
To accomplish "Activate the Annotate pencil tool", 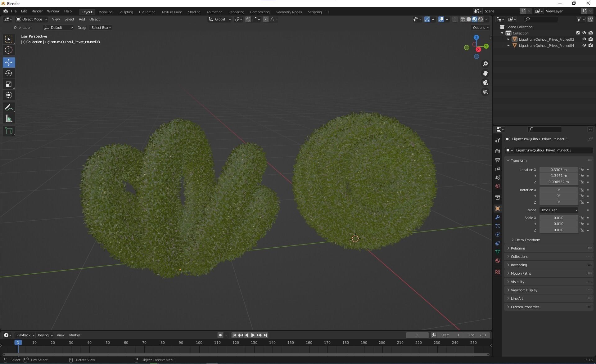I will tap(9, 108).
